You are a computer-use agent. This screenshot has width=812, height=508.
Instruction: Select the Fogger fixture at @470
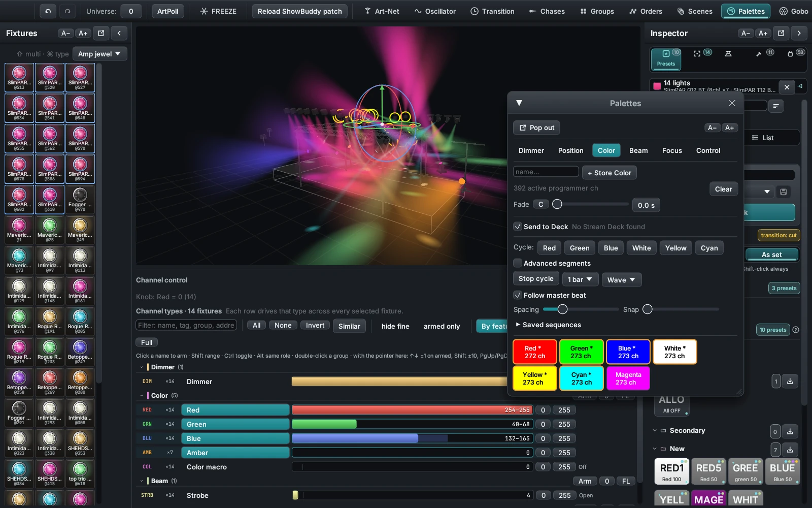80,200
